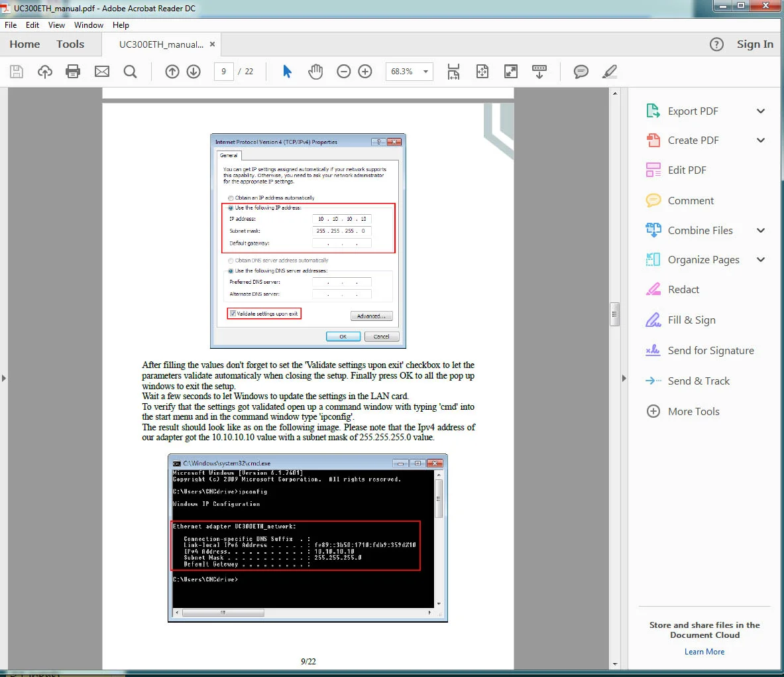Send file by email envelope icon
The height and width of the screenshot is (677, 784).
[x=102, y=72]
